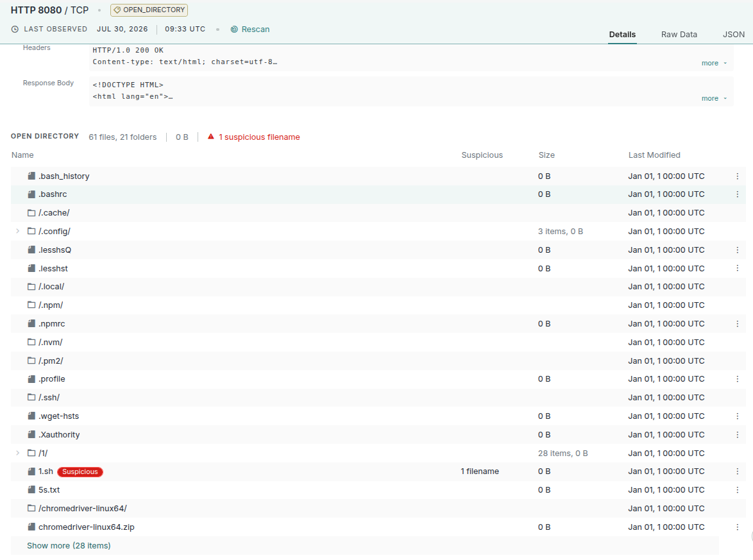This screenshot has height=560, width=753.
Task: Click the file icon beside .bashrc
Action: tap(31, 194)
